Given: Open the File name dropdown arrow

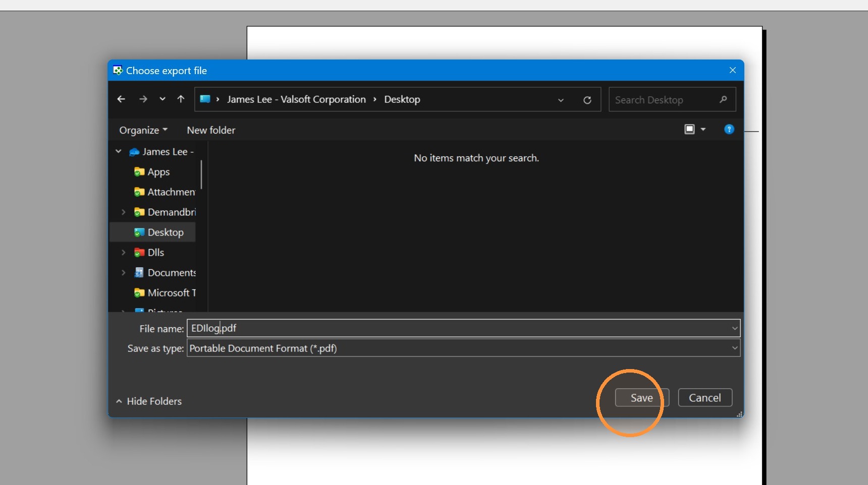Looking at the screenshot, I should [735, 328].
